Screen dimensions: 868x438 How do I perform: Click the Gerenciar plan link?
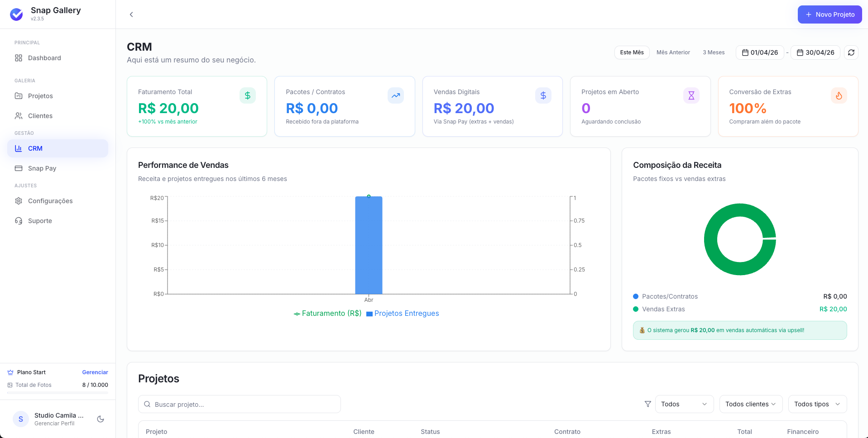(95, 372)
